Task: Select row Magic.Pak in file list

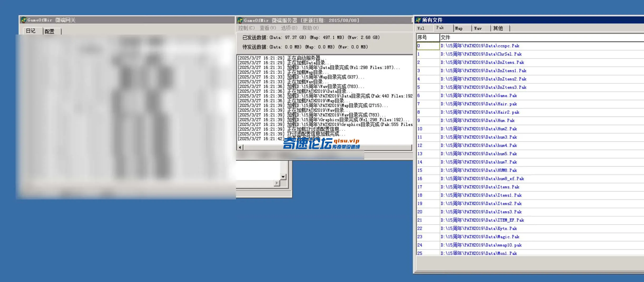Action: (530, 237)
